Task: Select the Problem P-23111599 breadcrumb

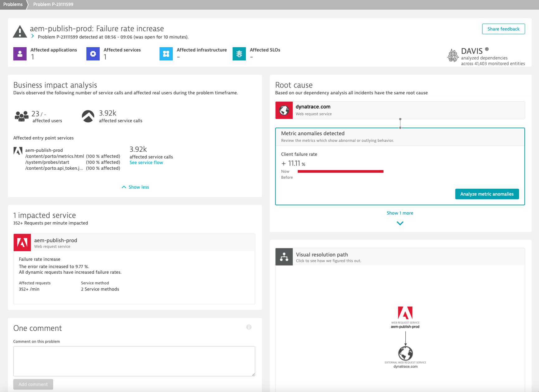Action: point(53,4)
